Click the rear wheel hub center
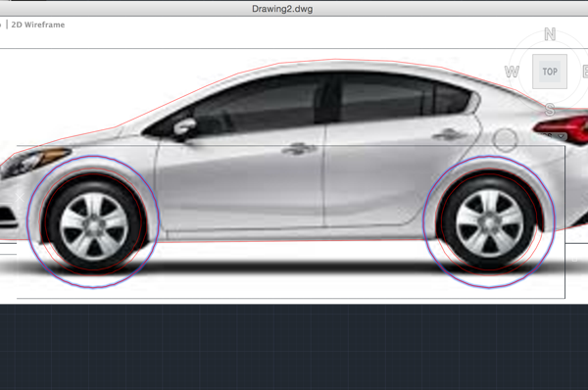 489,222
